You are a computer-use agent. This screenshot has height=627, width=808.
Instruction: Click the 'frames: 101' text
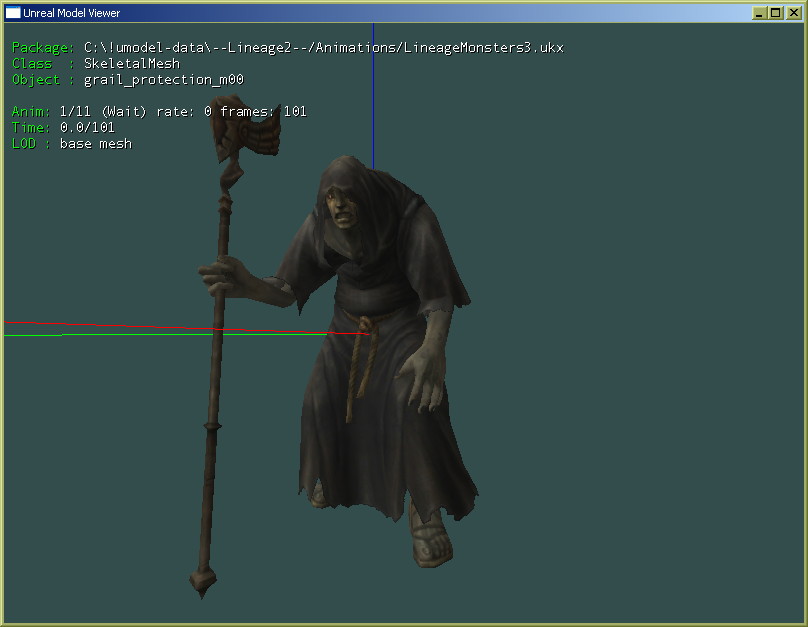[x=263, y=111]
